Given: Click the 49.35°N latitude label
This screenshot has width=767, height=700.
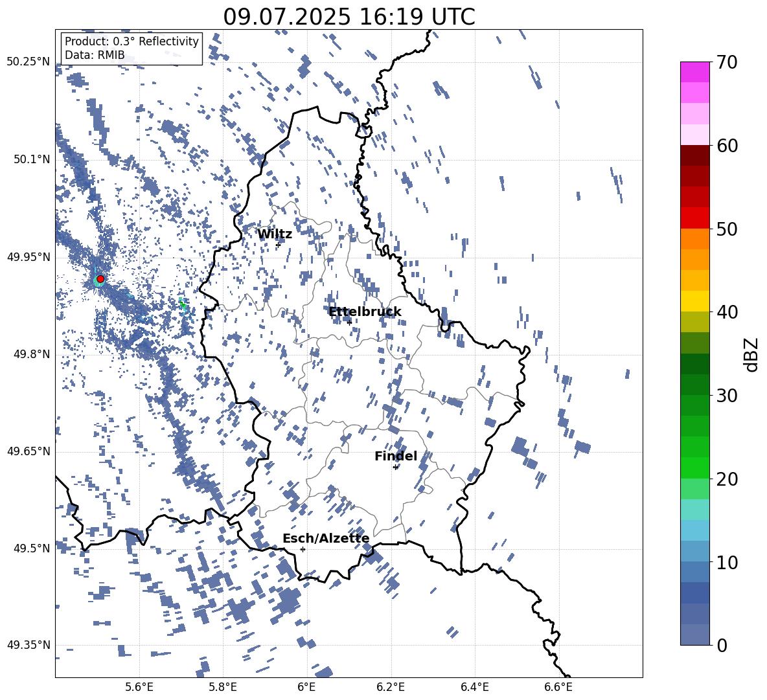Looking at the screenshot, I should coord(29,645).
